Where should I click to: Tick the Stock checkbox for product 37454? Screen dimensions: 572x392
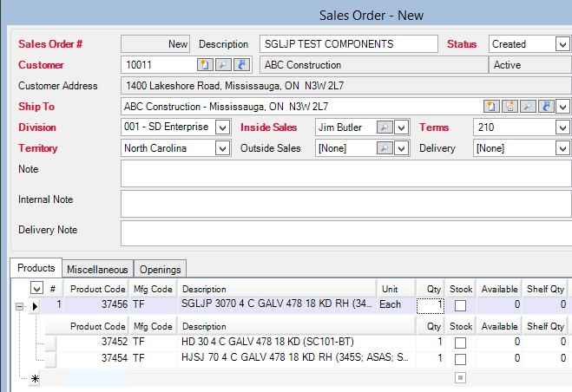(460, 358)
